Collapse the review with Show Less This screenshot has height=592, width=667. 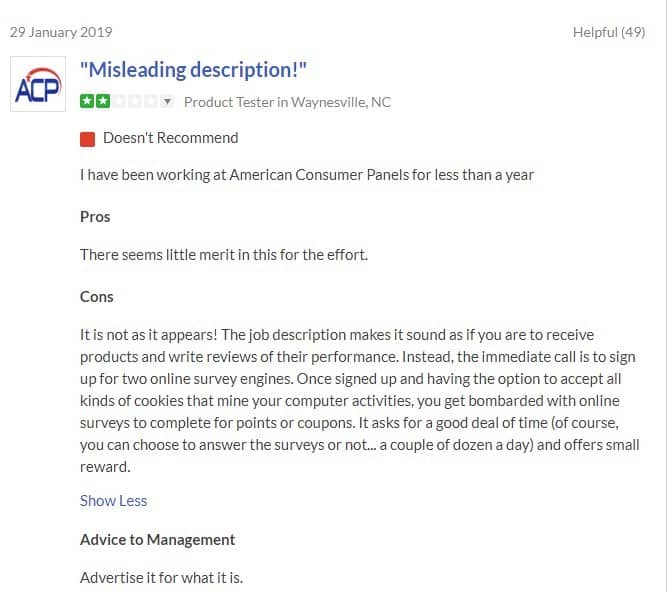coord(113,500)
